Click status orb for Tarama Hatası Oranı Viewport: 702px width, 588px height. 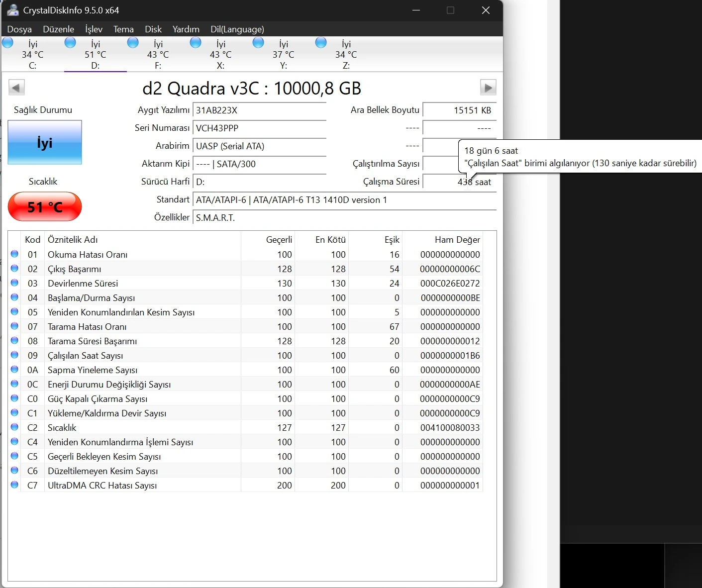click(x=14, y=326)
